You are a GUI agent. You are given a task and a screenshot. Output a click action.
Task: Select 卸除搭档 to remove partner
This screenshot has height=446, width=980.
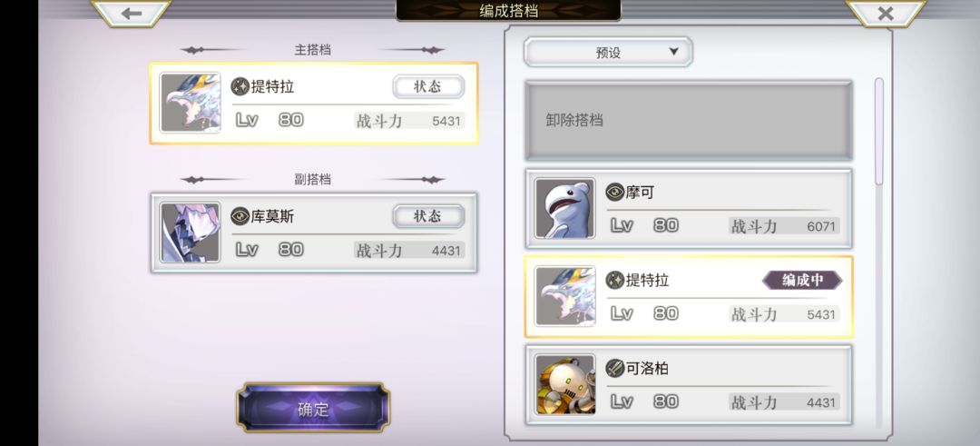689,120
